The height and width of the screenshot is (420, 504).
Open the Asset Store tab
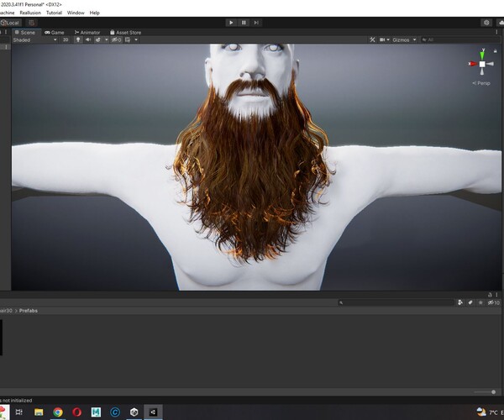(125, 33)
